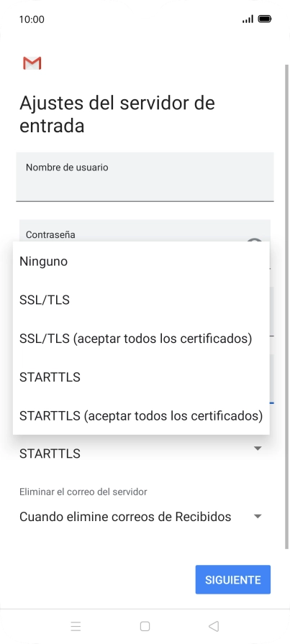Screen dimensions: 290x644
Task: Tap the 10:00 clock in status bar
Action: (32, 19)
